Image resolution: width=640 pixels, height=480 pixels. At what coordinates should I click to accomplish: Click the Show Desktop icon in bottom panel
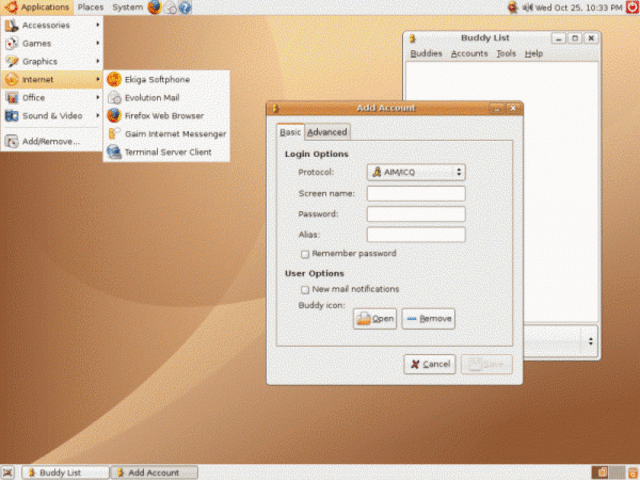[x=8, y=472]
